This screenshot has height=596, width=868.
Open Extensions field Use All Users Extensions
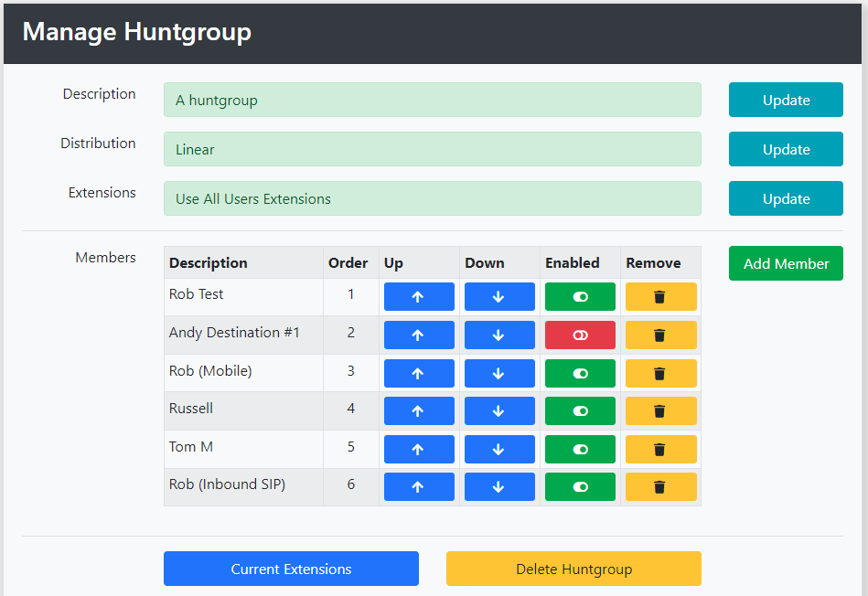click(433, 198)
